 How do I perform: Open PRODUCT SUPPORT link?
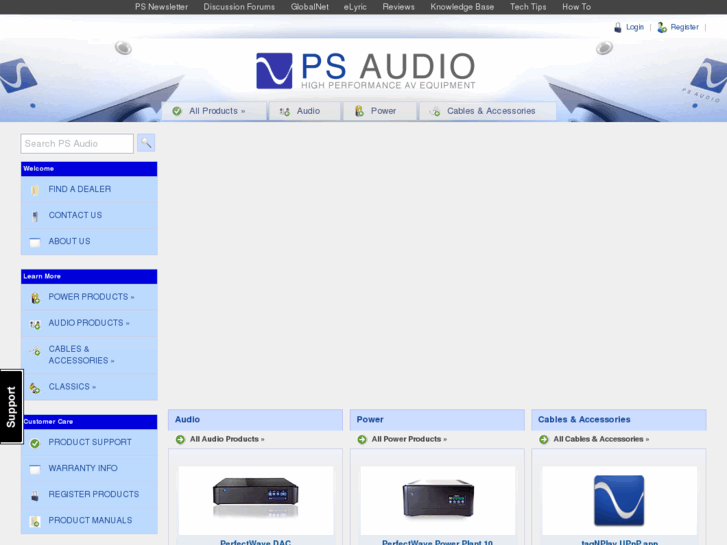click(x=89, y=442)
